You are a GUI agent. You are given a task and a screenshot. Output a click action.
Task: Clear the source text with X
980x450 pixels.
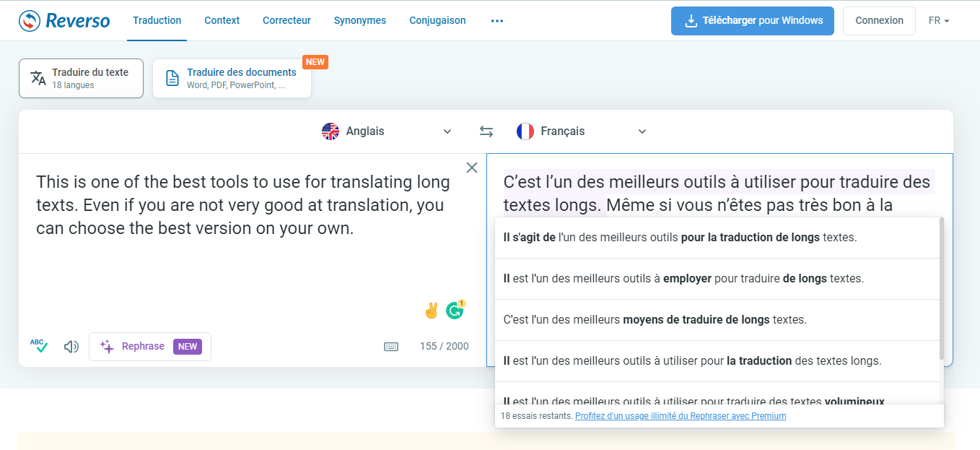472,168
